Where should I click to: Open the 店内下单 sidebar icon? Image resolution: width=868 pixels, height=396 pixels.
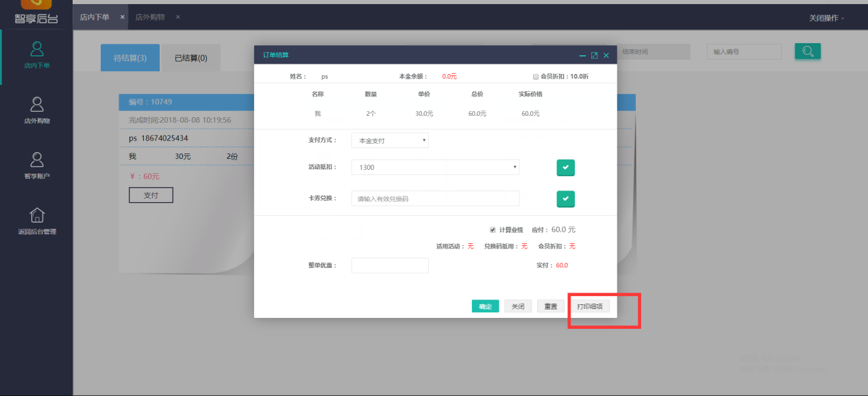(37, 49)
